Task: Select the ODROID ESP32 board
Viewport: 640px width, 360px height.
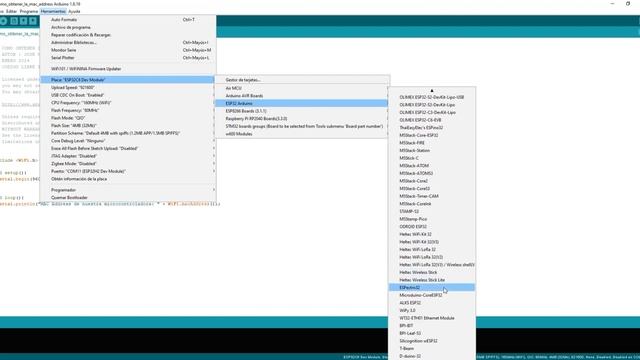Action: click(x=432, y=227)
